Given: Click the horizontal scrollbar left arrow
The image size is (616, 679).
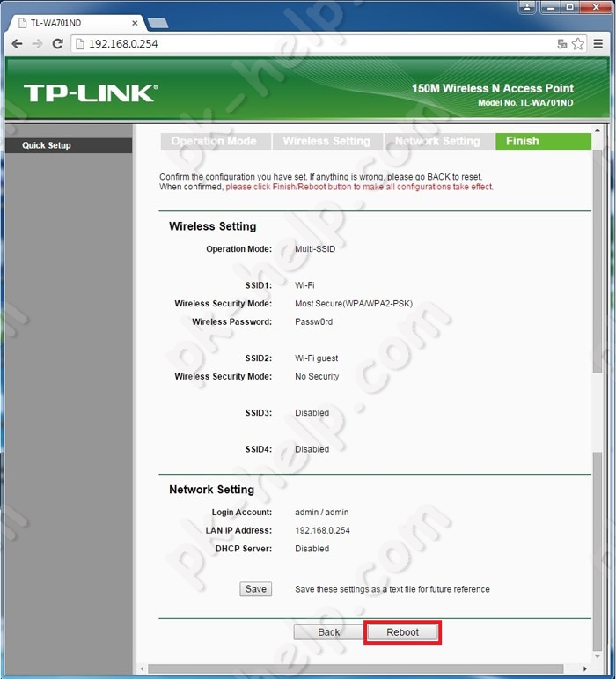Looking at the screenshot, I should click(143, 669).
